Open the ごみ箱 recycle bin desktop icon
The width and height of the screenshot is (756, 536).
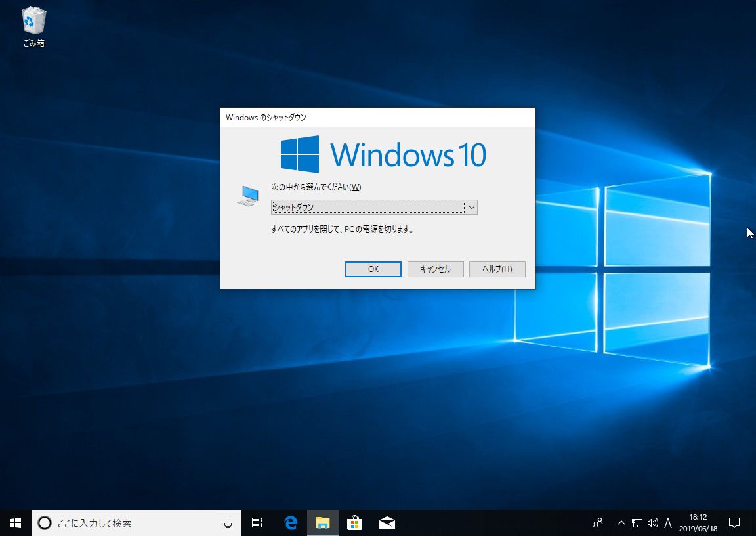click(x=33, y=26)
